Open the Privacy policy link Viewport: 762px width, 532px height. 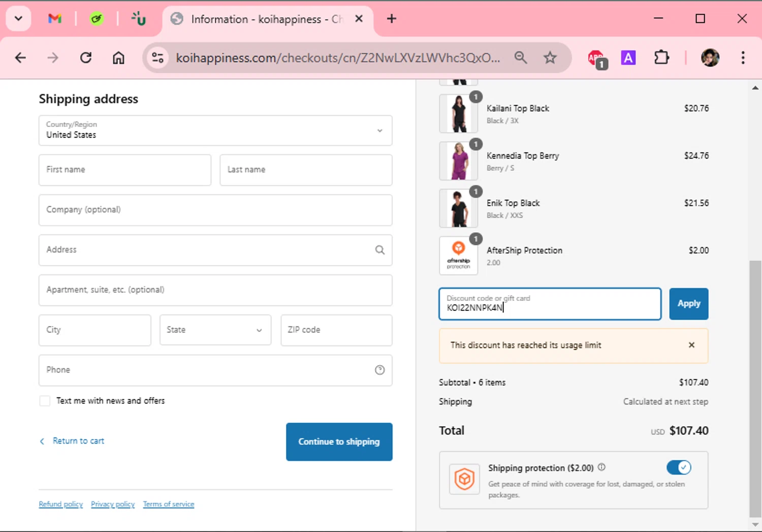click(113, 504)
